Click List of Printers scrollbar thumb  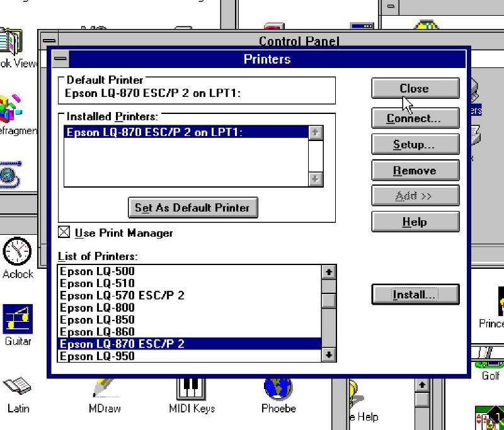(328, 300)
